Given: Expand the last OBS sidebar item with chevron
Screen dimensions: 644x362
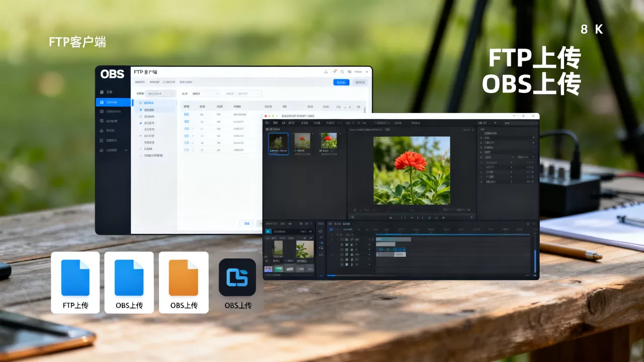Looking at the screenshot, I should (114, 150).
